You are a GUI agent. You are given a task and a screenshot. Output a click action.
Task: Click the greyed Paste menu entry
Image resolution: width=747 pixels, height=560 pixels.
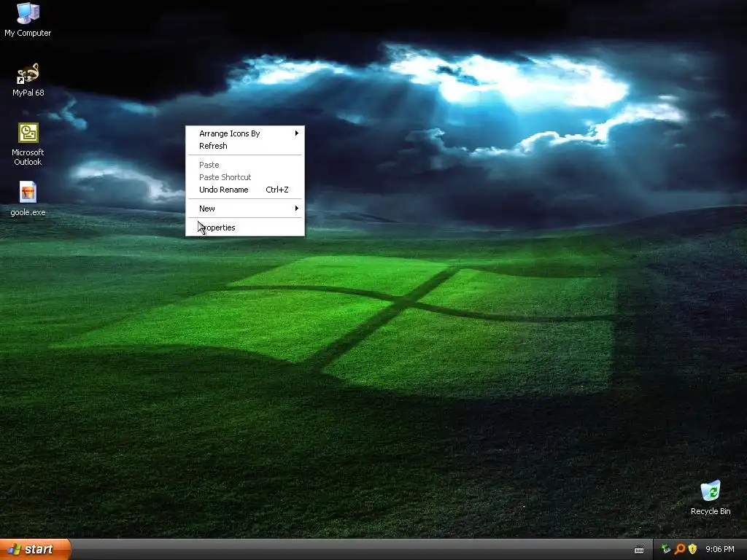tap(245, 165)
